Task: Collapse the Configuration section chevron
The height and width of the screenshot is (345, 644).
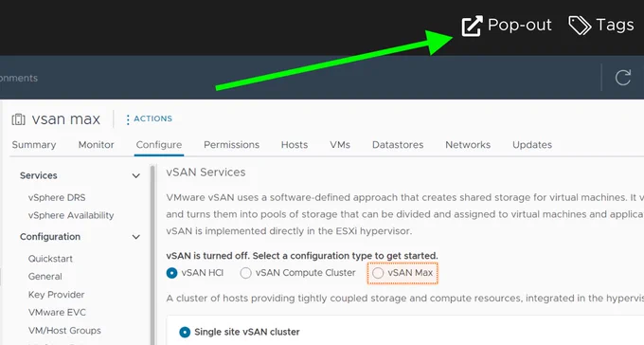Action: (136, 237)
